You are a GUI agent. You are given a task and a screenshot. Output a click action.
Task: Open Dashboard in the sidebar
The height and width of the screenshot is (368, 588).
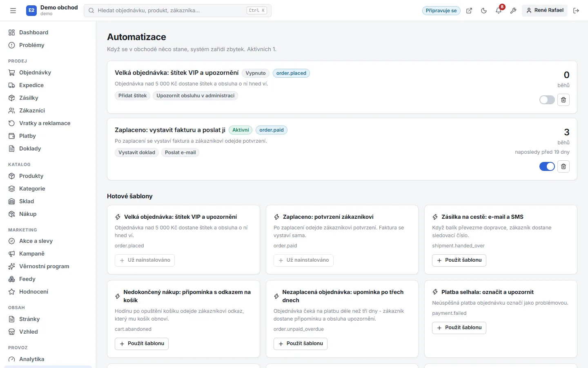click(x=48, y=32)
